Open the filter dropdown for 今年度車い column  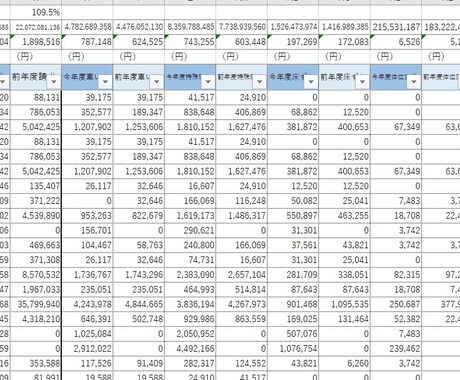coord(105,82)
